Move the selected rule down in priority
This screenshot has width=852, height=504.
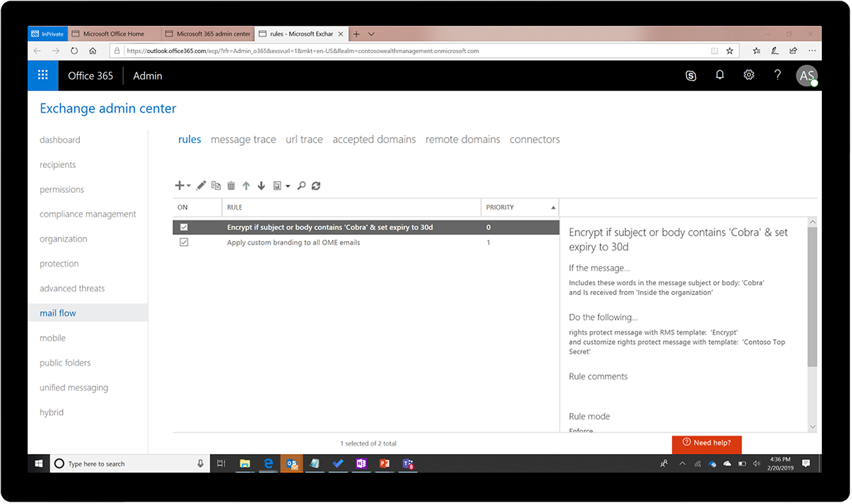pos(261,185)
